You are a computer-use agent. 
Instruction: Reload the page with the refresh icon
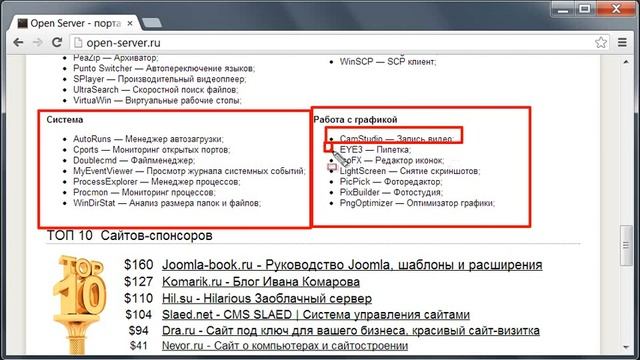57,42
